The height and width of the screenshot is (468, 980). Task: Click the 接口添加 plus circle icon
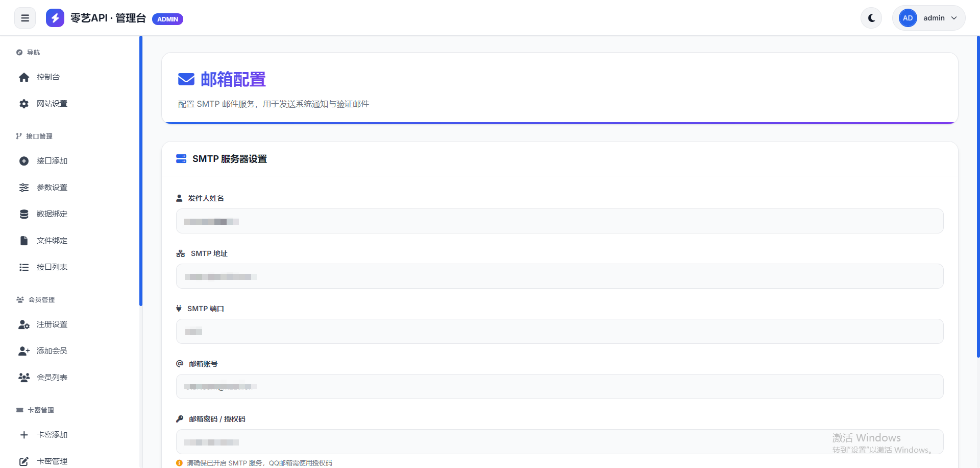(24, 161)
